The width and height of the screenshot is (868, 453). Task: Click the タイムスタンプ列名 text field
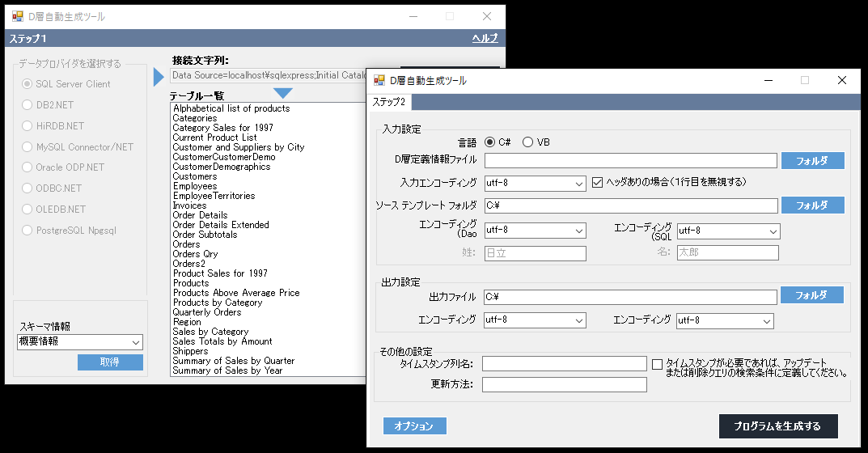pyautogui.click(x=564, y=364)
